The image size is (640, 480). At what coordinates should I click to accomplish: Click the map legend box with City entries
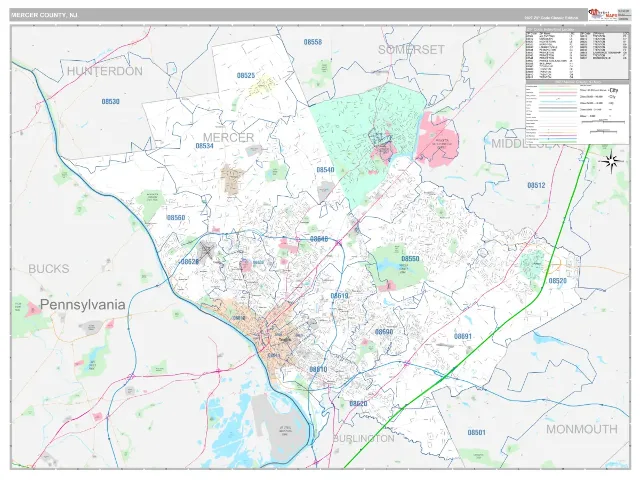pos(577,112)
